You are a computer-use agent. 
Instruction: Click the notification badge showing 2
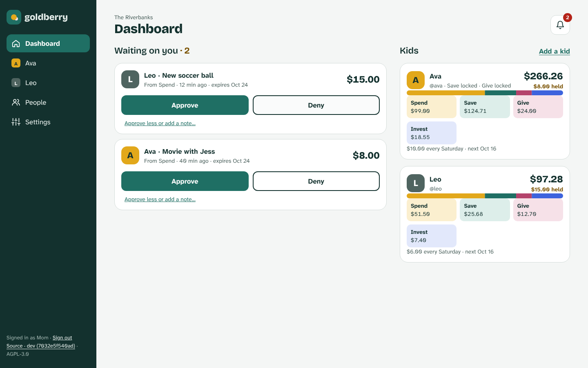(568, 18)
